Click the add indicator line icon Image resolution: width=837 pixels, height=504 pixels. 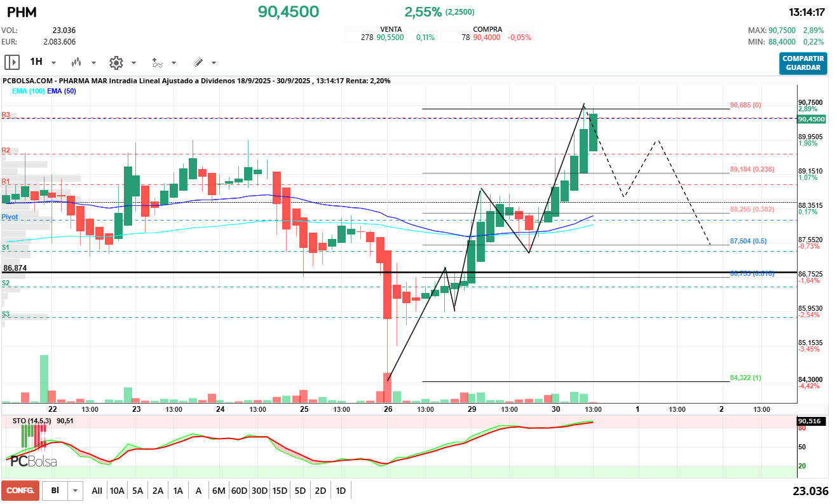tap(157, 62)
